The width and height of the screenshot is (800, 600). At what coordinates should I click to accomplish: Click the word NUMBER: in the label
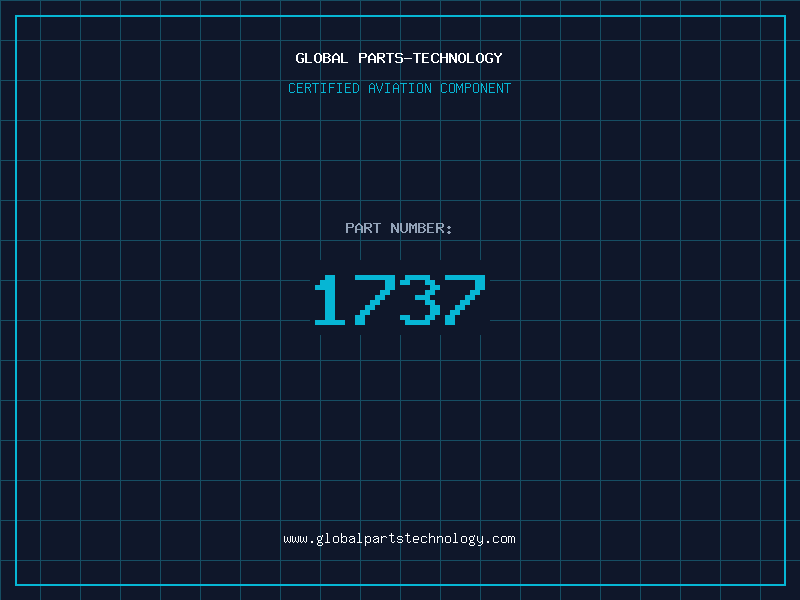click(x=421, y=228)
